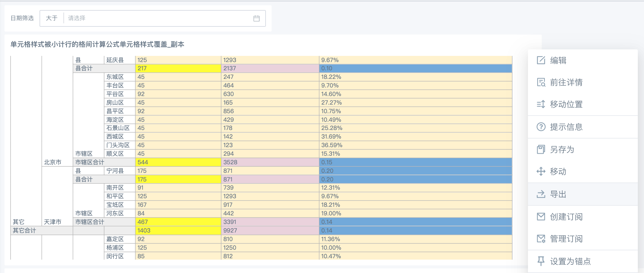Select 导出 from the context menu

pos(558,194)
